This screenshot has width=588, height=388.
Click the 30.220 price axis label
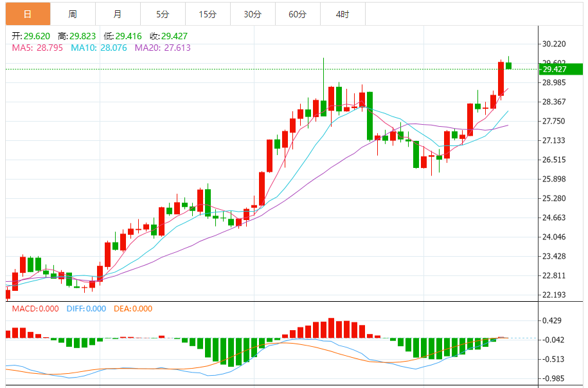coord(554,44)
